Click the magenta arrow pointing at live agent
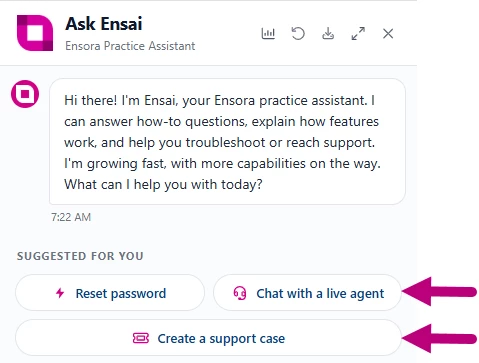This screenshot has height=363, width=479. 440,292
